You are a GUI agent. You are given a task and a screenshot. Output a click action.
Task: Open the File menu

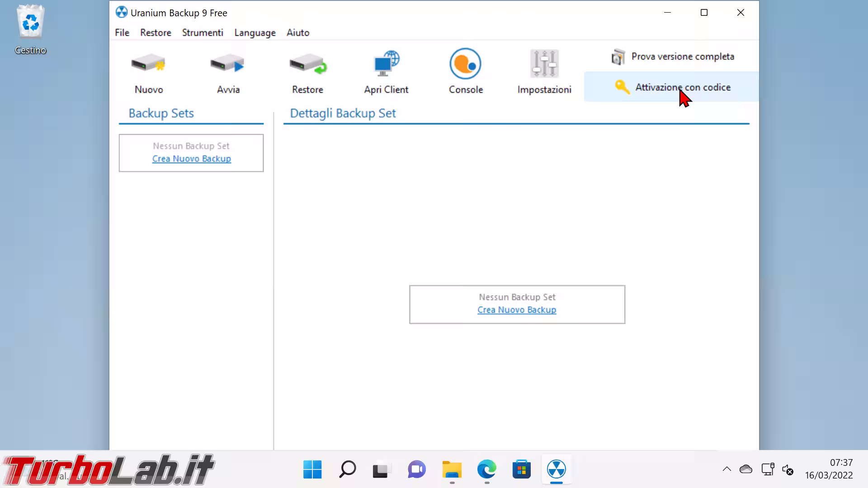(122, 33)
